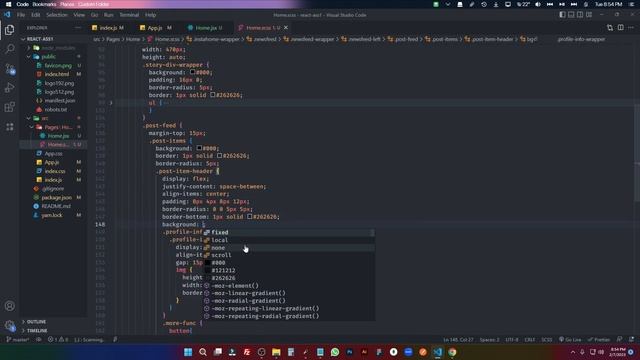This screenshot has width=640, height=360.
Task: Open the Terminal menu
Action: click(x=129, y=15)
